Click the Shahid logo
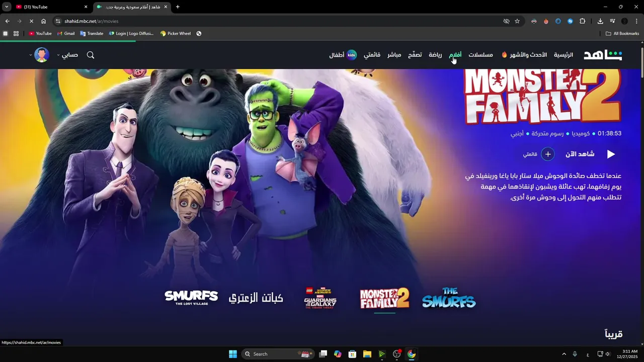The width and height of the screenshot is (644, 362). click(x=603, y=55)
